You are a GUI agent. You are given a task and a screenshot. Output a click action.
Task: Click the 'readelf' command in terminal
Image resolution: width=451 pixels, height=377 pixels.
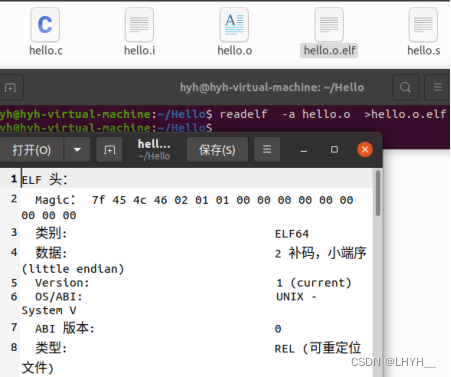coord(243,114)
